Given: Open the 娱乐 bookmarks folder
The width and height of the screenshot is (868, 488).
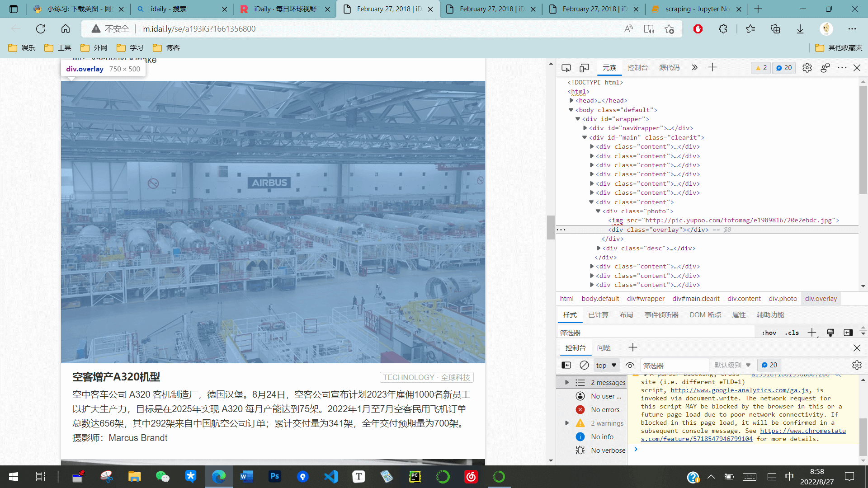Looking at the screenshot, I should [x=22, y=47].
